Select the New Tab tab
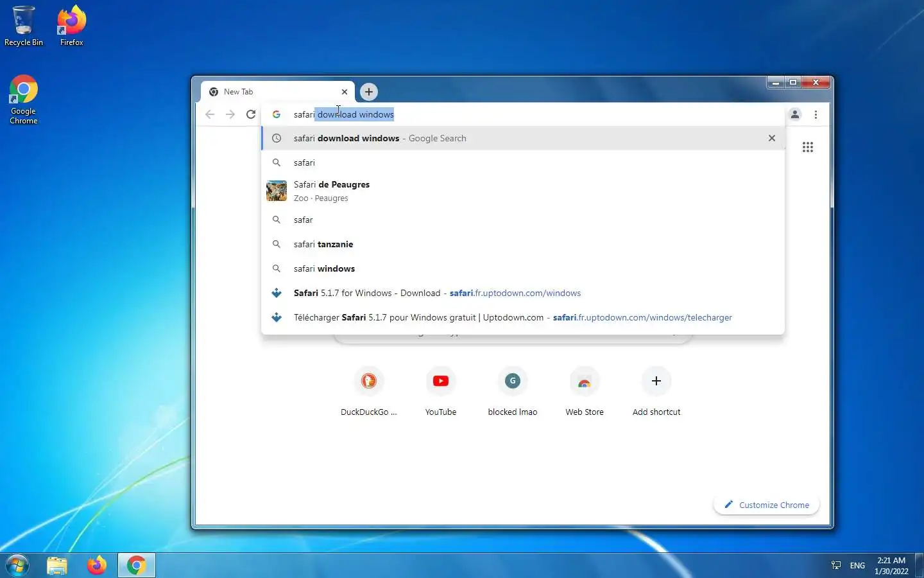The image size is (924, 578). tap(277, 92)
